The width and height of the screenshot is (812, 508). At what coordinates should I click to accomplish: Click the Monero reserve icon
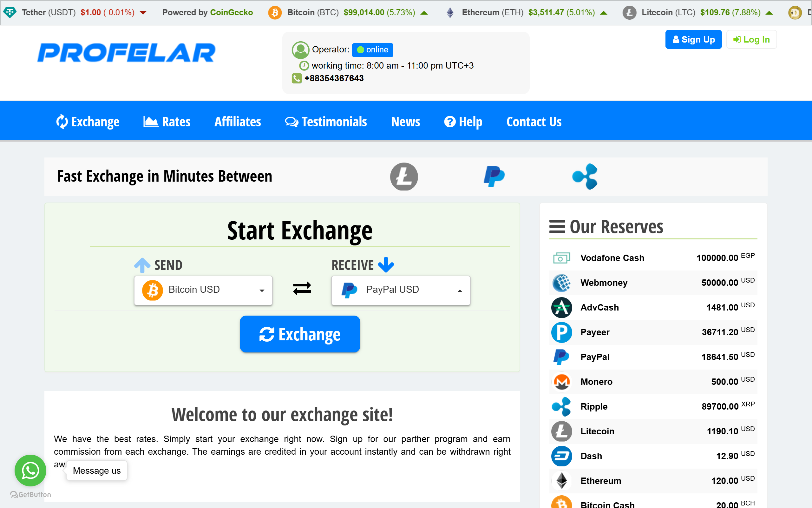[x=562, y=382]
